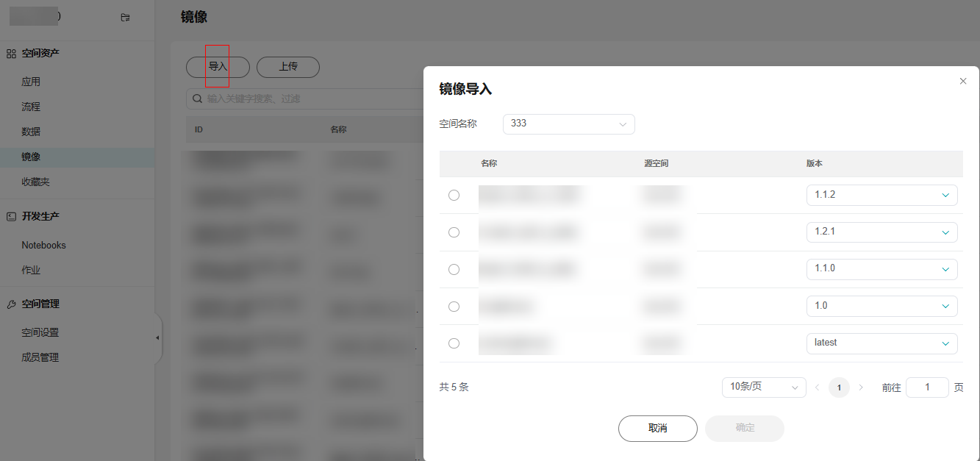980x461 pixels.
Task: Open version dropdown showing 1.2.1
Action: (881, 232)
